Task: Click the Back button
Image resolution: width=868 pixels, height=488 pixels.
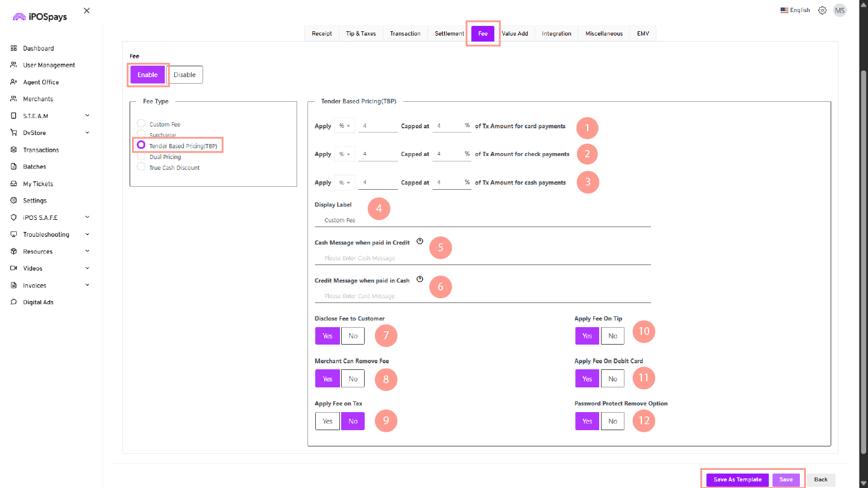Action: click(x=821, y=480)
